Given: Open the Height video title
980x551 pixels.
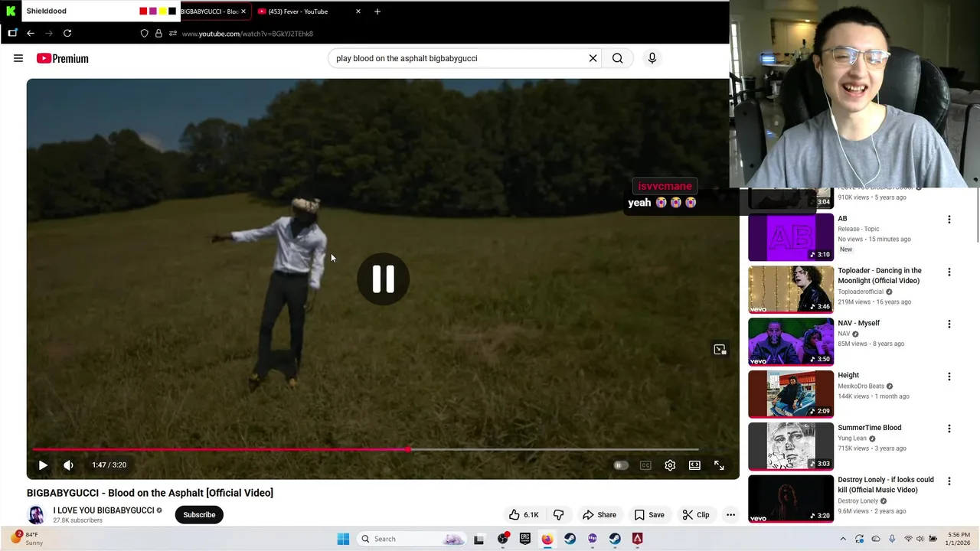Looking at the screenshot, I should 848,375.
